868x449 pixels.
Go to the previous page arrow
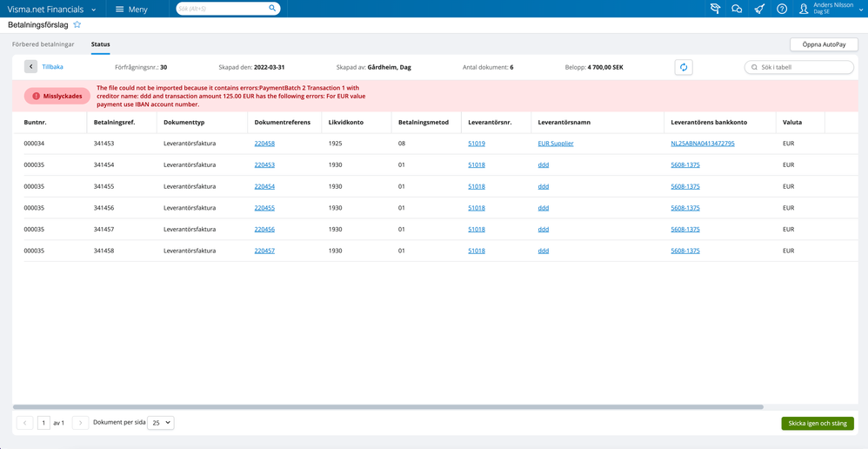tap(25, 423)
